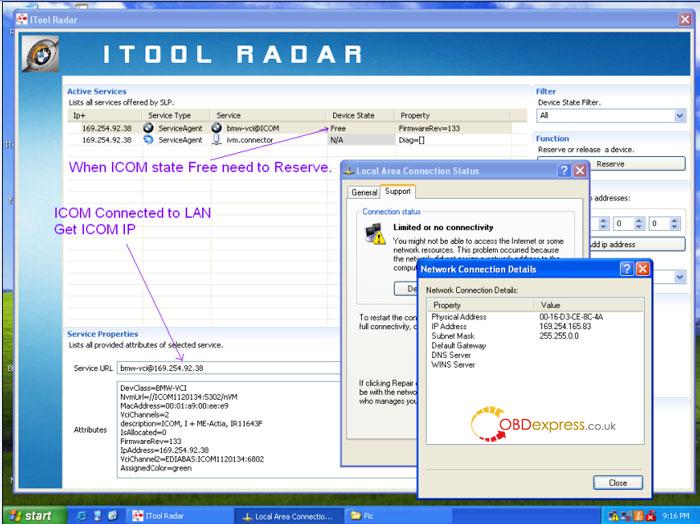Click the 00-16-D3-CE-8C-4A value

pyautogui.click(x=571, y=316)
